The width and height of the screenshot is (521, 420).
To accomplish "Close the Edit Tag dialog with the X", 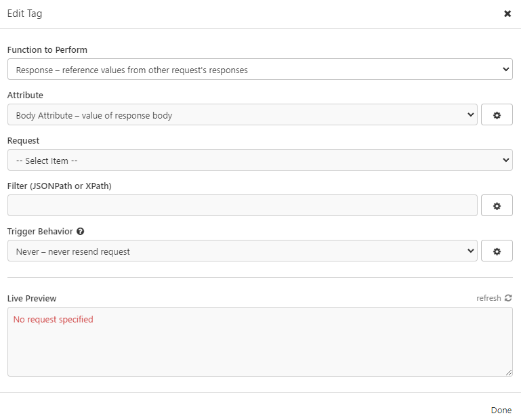I will point(507,14).
